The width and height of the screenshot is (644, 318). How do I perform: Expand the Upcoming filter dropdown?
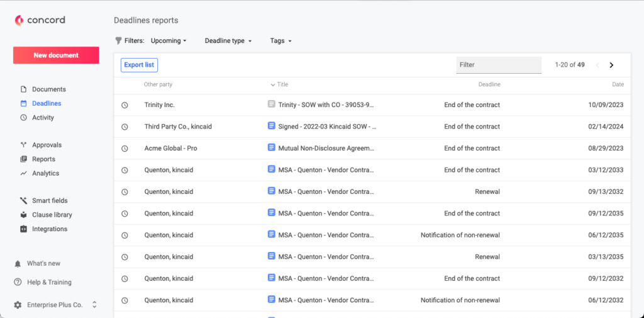pyautogui.click(x=169, y=41)
